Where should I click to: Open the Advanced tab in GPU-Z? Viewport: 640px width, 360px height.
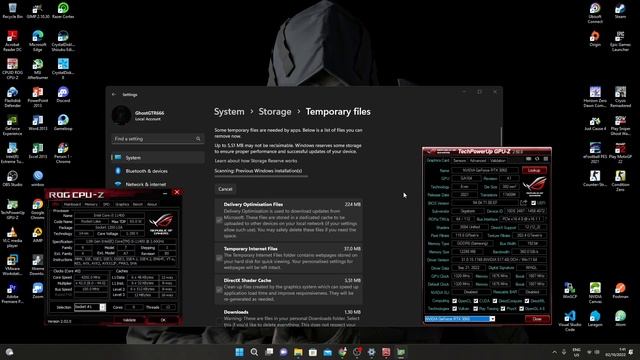[478, 160]
